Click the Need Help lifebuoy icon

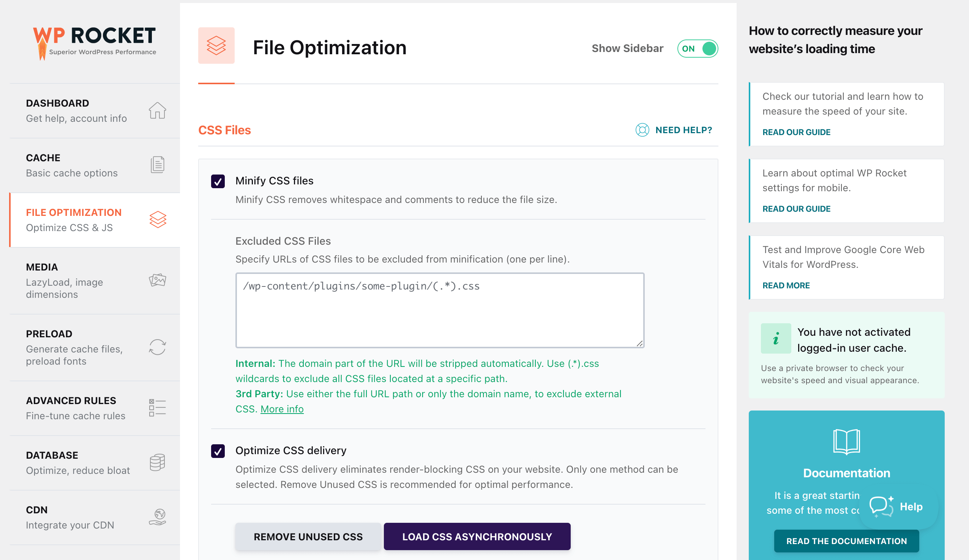pyautogui.click(x=642, y=130)
